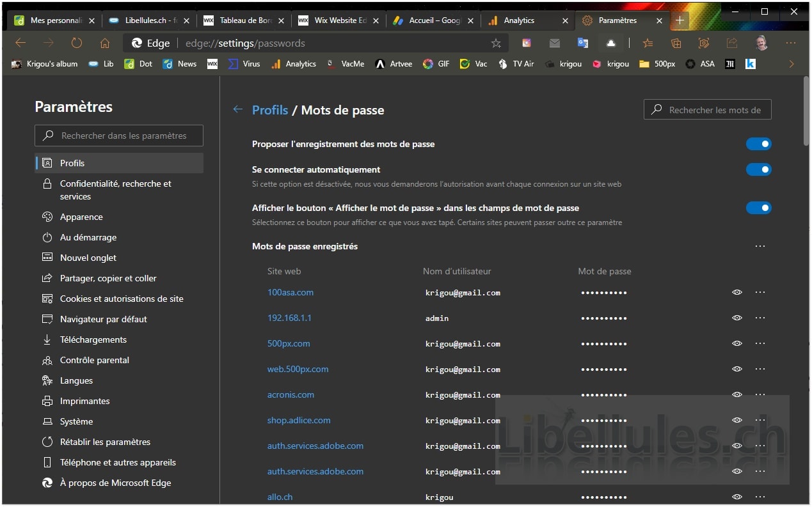Show more bookmarks with chevron

[792, 64]
